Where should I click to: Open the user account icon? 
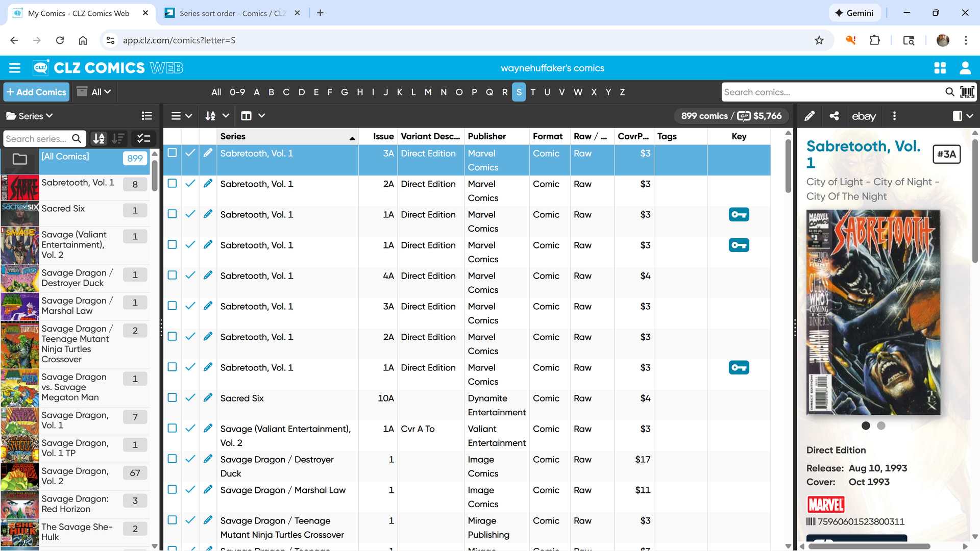[x=965, y=68]
